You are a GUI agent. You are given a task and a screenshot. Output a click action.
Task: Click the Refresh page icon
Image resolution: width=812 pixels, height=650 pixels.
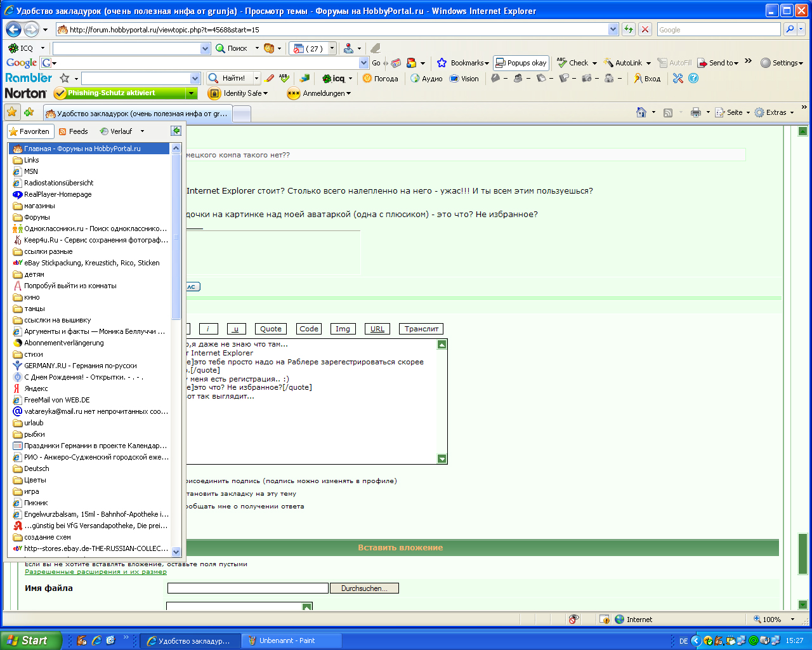coord(629,29)
